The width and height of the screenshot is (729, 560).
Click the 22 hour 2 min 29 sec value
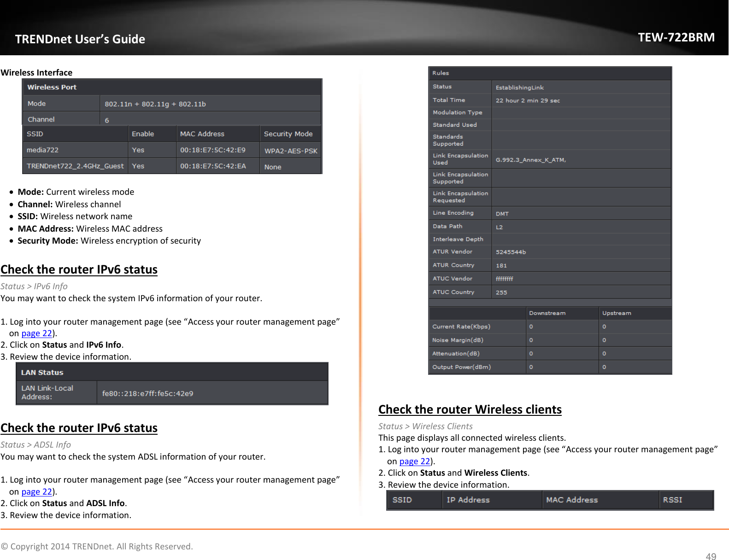(528, 100)
